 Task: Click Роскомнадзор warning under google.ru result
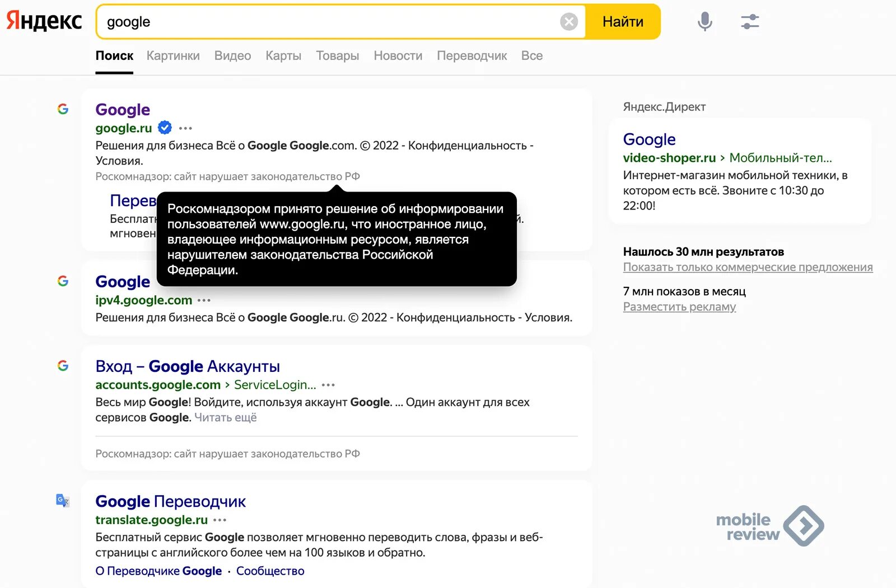pyautogui.click(x=227, y=176)
